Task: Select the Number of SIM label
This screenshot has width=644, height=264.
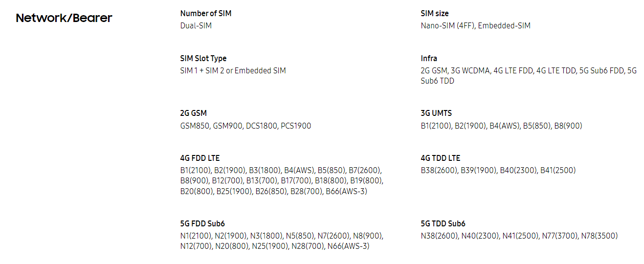Action: pyautogui.click(x=206, y=14)
